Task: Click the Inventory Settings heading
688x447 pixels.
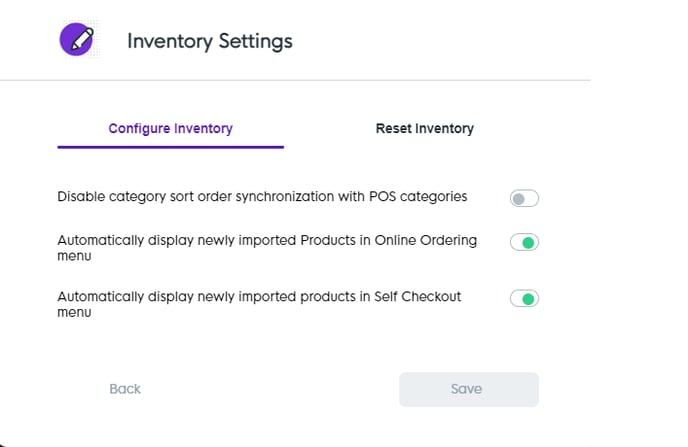Action: point(210,41)
